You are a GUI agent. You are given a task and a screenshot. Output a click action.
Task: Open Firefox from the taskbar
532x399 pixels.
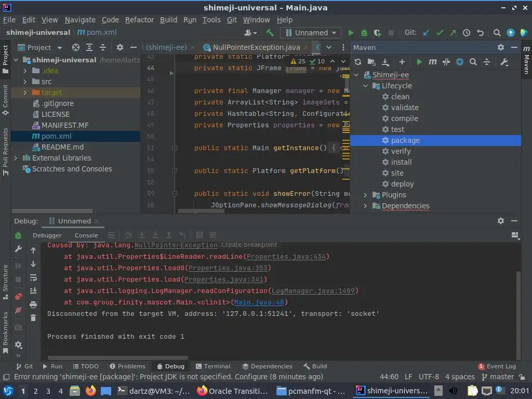pos(90,391)
